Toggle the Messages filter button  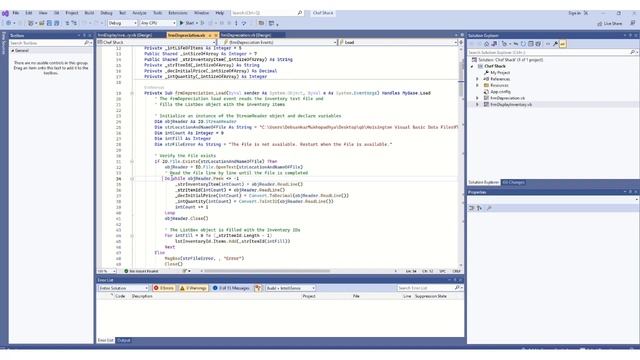231,288
